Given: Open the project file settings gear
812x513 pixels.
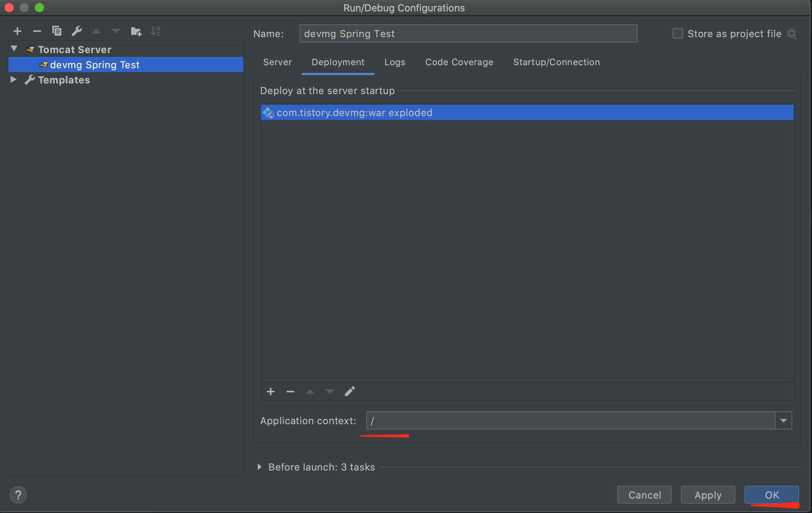Looking at the screenshot, I should tap(792, 34).
